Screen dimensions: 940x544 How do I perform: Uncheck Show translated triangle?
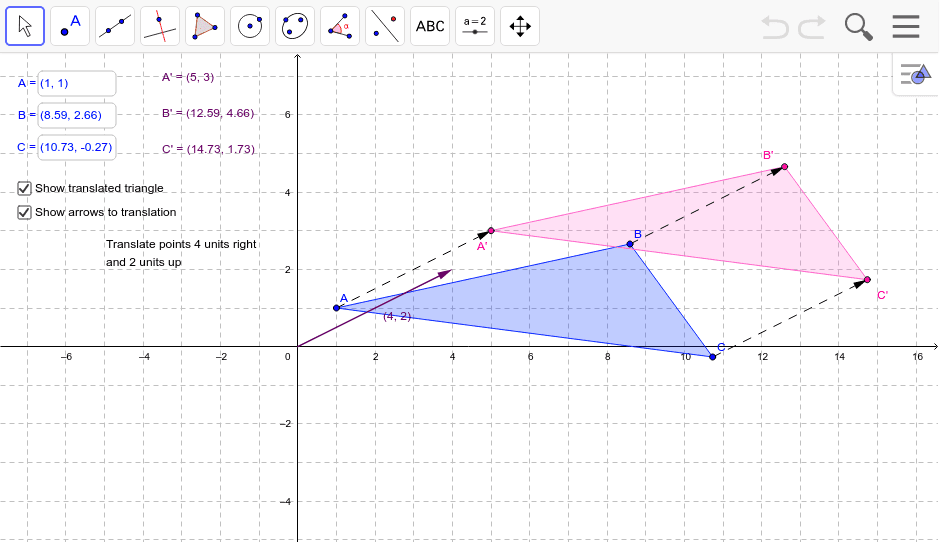(x=24, y=188)
